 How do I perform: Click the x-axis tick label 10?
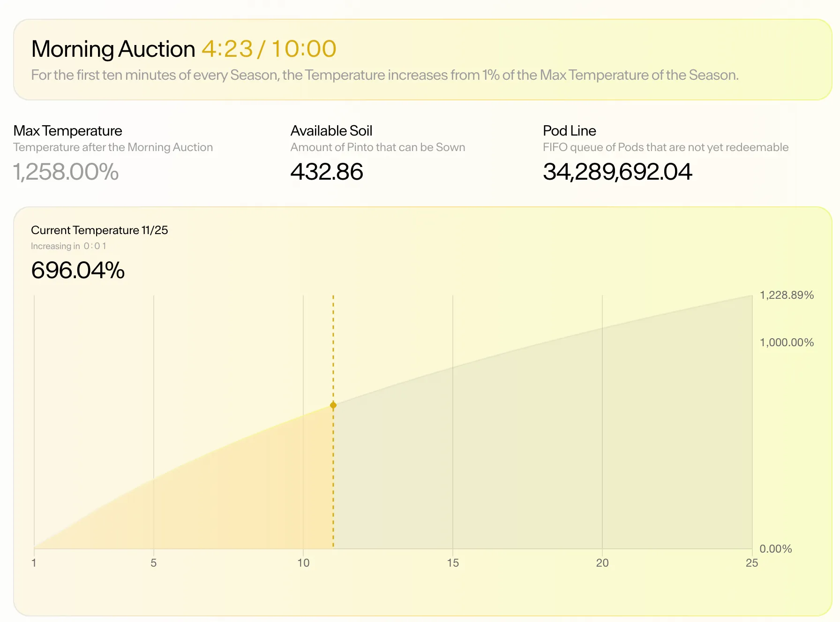click(x=303, y=563)
